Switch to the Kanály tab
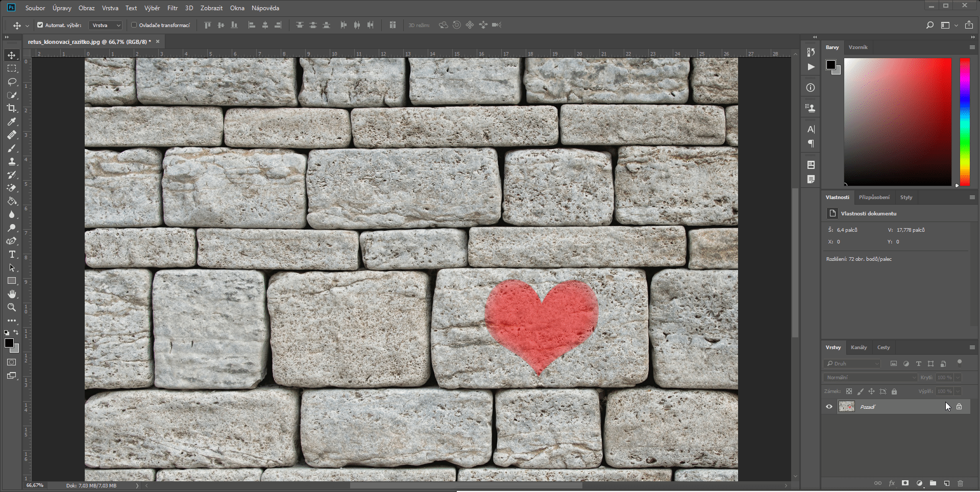The height and width of the screenshot is (492, 980). point(859,347)
